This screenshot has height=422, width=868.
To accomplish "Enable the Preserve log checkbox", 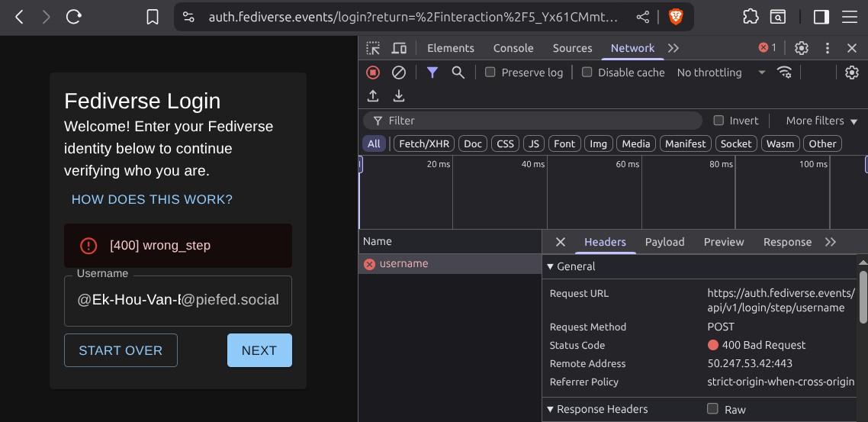I will coord(490,72).
